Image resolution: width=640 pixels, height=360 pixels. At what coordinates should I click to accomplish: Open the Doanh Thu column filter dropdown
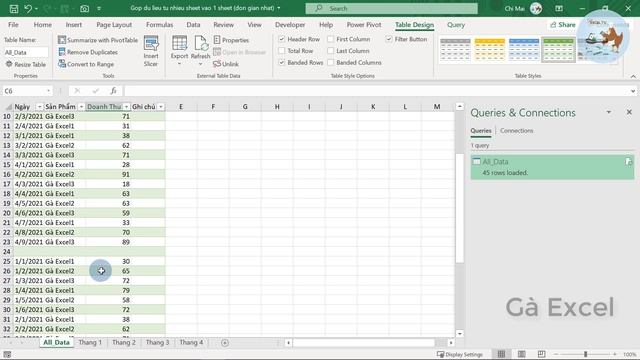click(x=127, y=107)
